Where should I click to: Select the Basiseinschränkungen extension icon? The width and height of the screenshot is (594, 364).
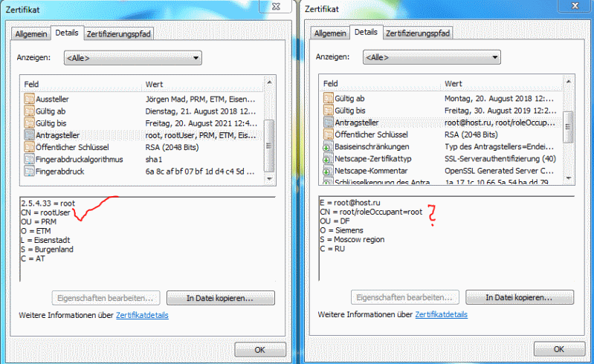[x=328, y=146]
